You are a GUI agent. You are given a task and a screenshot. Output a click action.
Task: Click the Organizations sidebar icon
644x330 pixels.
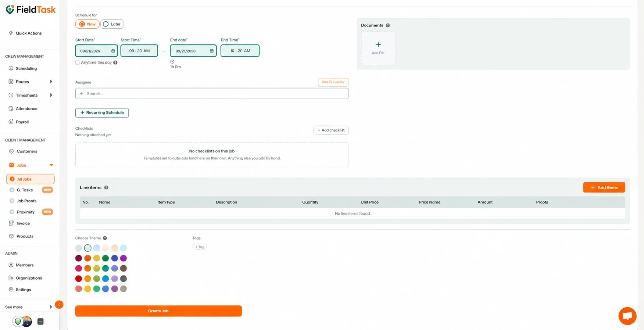(11, 278)
